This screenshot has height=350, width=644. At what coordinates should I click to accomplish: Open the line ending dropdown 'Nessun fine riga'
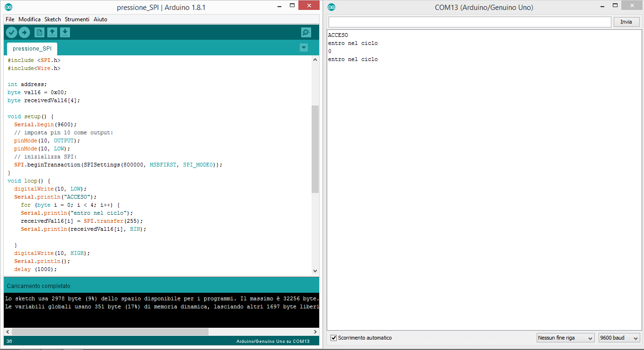point(566,338)
